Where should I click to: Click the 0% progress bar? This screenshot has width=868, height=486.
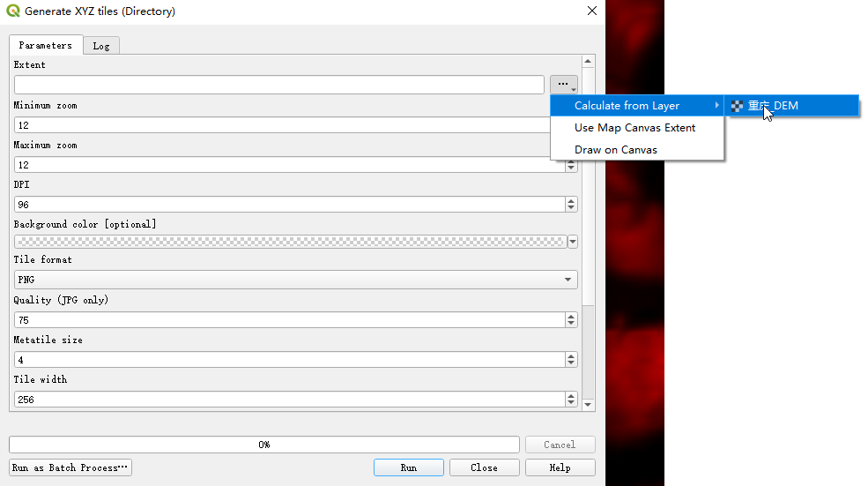tap(264, 445)
